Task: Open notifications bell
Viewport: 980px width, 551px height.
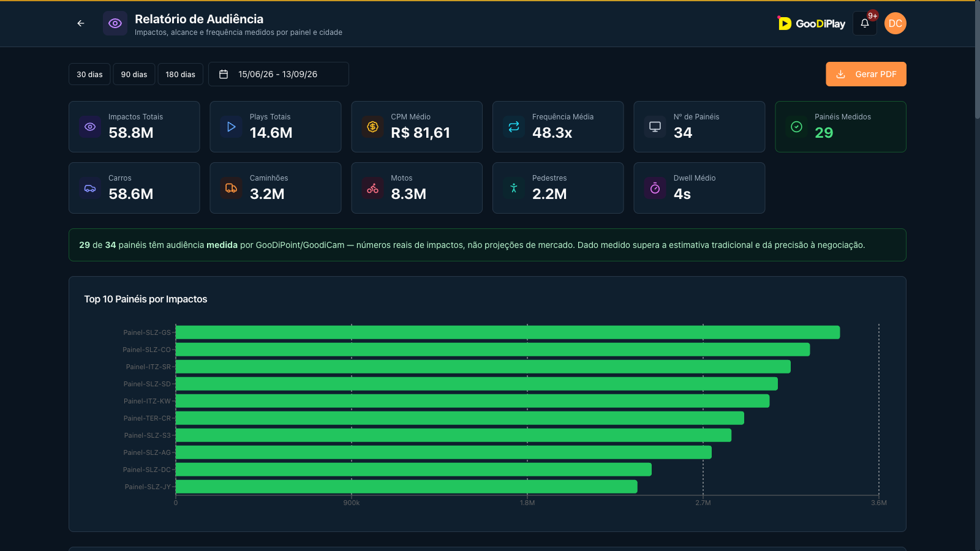Action: pos(865,23)
